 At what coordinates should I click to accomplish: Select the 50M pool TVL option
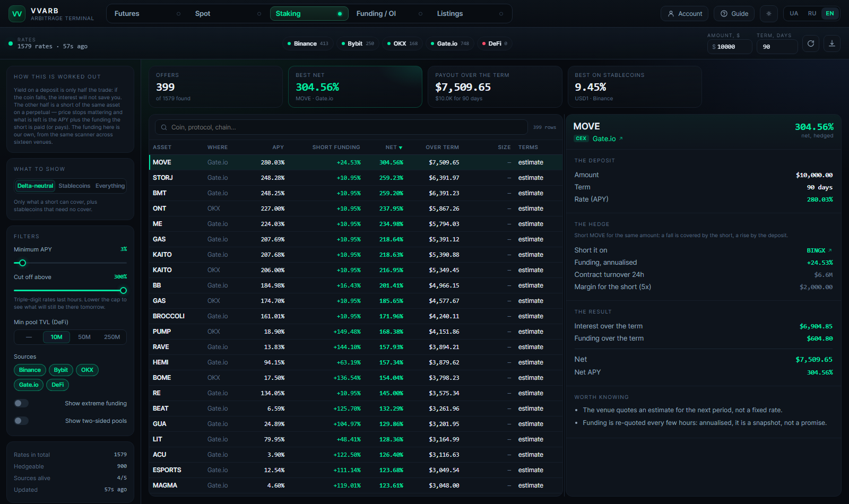(x=84, y=337)
